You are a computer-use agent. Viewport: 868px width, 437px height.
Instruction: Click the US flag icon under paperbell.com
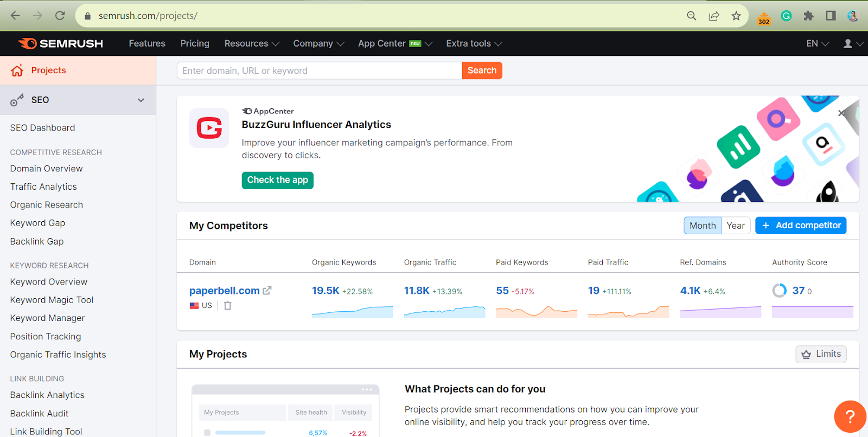(194, 306)
